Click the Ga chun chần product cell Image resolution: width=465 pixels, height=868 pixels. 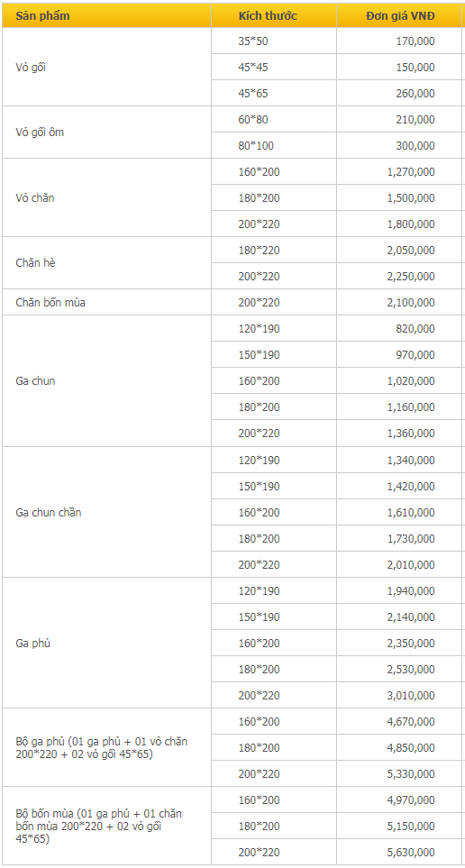[106, 512]
